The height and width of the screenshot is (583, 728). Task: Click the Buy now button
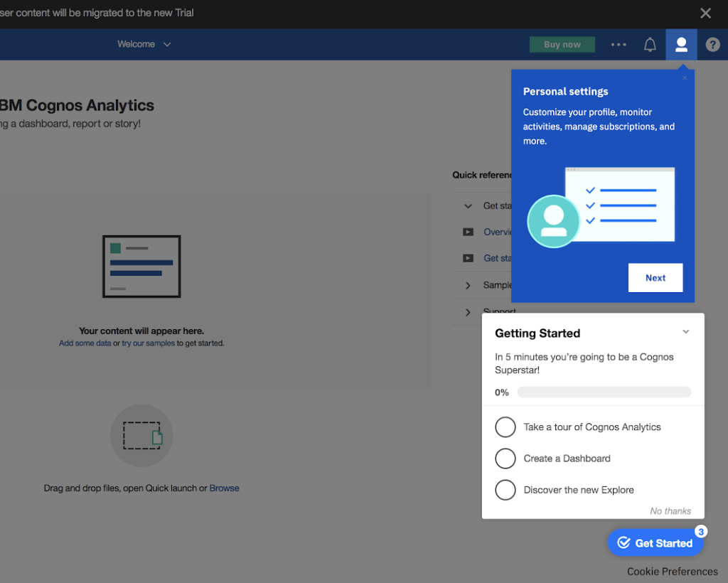[x=562, y=45]
